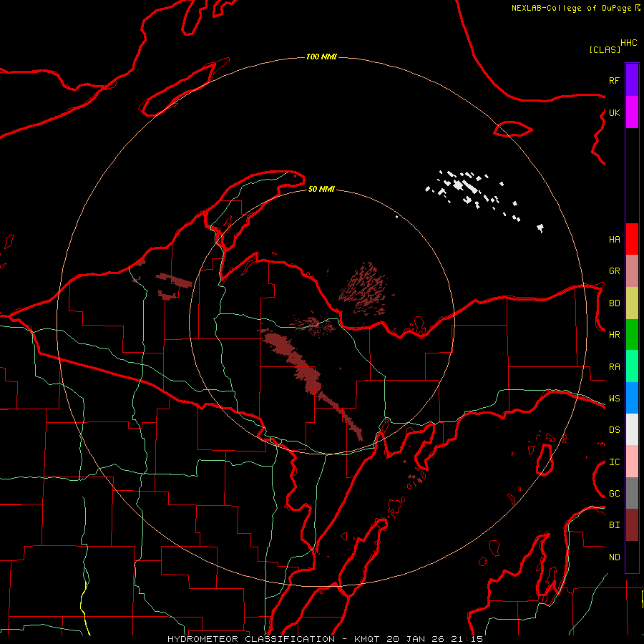Click the NEXLAB-College of DuPage credit text
The height and width of the screenshot is (644, 644).
[571, 8]
